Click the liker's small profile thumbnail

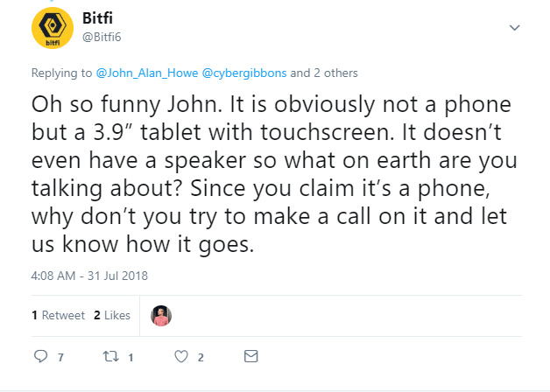click(x=161, y=315)
